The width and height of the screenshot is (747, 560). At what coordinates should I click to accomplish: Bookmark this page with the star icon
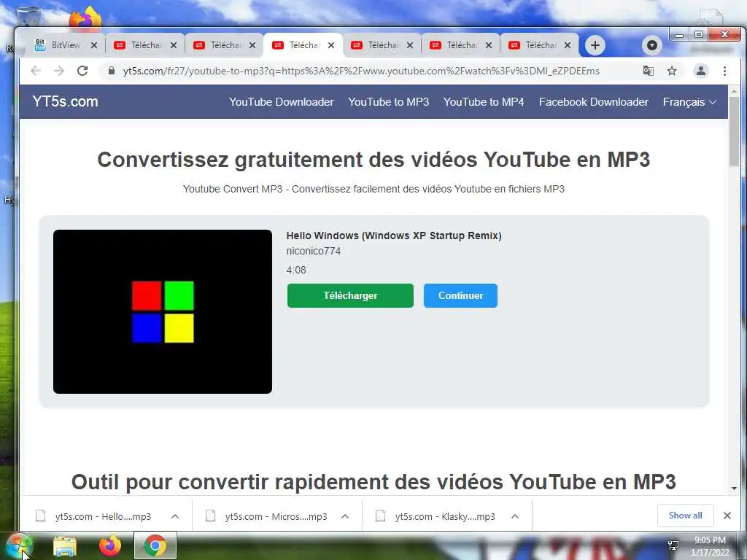672,71
